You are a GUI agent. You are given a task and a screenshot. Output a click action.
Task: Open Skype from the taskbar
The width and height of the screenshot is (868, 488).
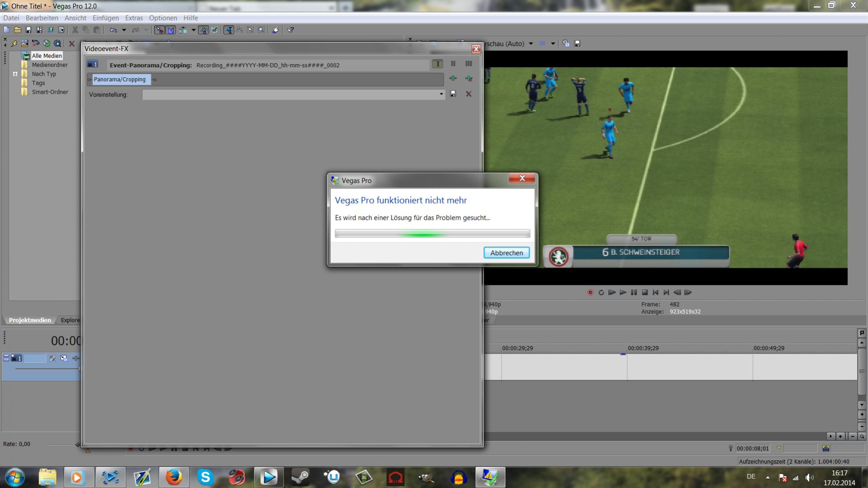(x=205, y=477)
